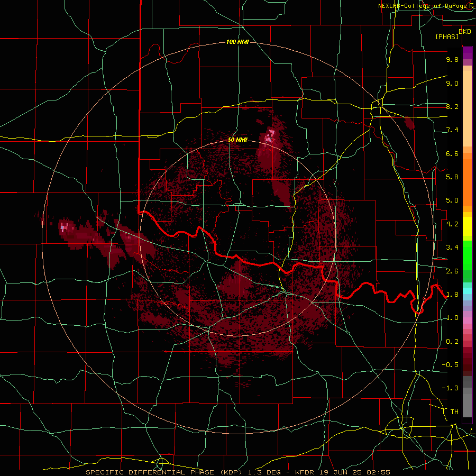This screenshot has height=476, width=476.
Task: Click the 2.6 scale value
Action: 452,271
